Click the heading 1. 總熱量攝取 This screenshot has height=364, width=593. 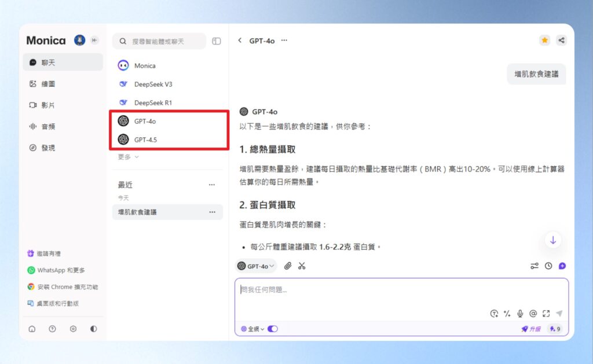click(268, 149)
